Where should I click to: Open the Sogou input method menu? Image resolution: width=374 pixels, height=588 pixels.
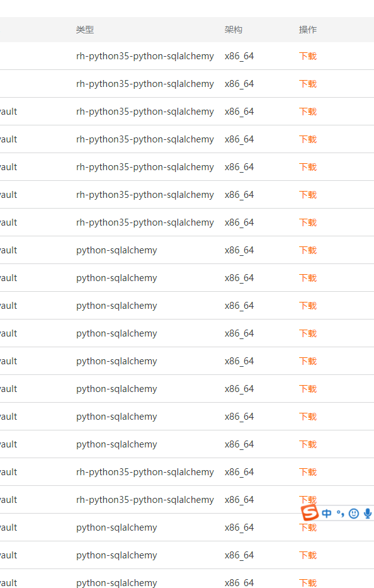point(309,513)
